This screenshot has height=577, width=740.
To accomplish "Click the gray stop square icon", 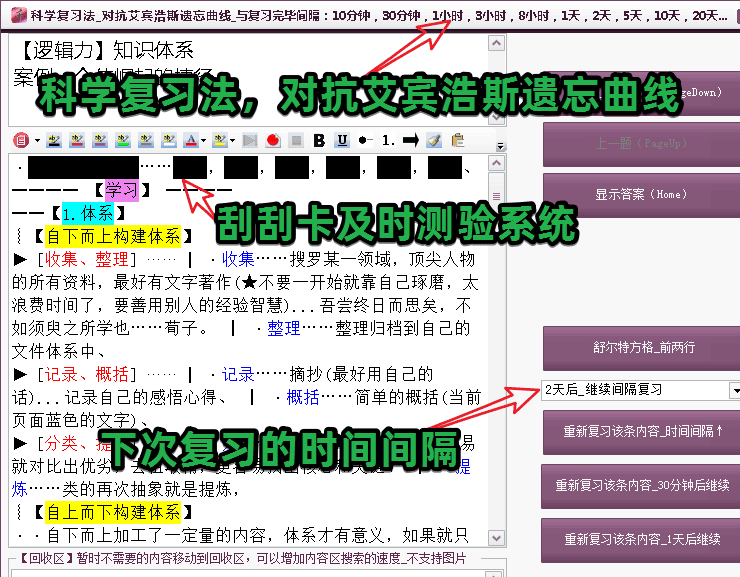I will point(296,140).
